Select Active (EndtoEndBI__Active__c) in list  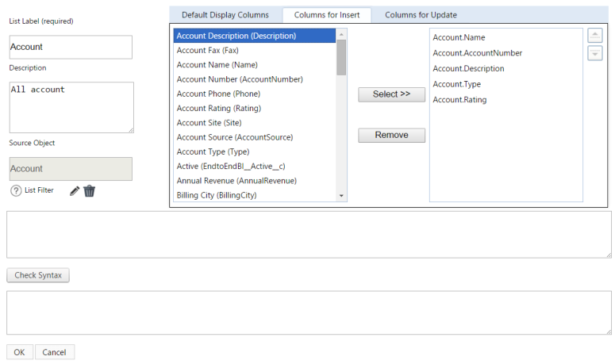point(255,166)
